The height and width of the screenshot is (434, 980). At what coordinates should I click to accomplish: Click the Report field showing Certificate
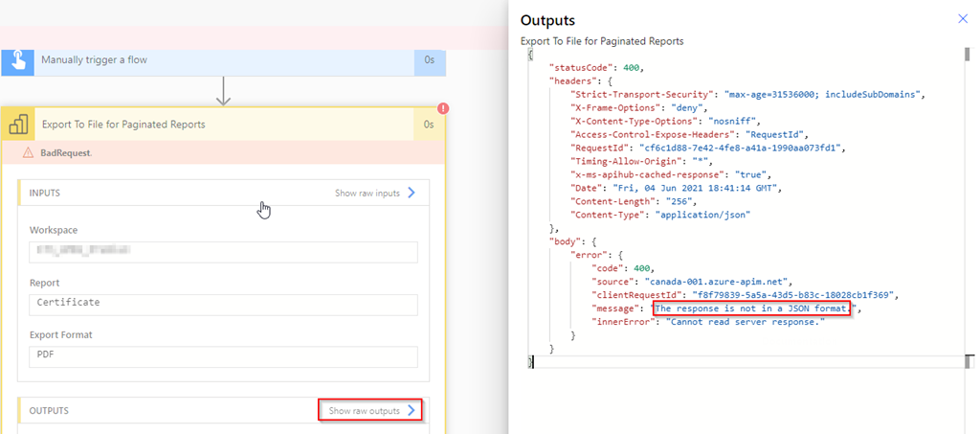(x=224, y=305)
